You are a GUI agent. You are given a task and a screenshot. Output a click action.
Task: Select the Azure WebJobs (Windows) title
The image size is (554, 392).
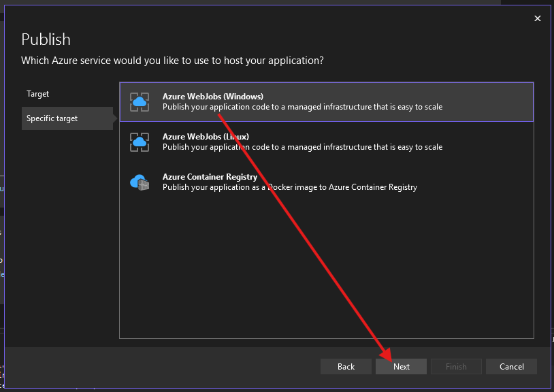pyautogui.click(x=212, y=97)
